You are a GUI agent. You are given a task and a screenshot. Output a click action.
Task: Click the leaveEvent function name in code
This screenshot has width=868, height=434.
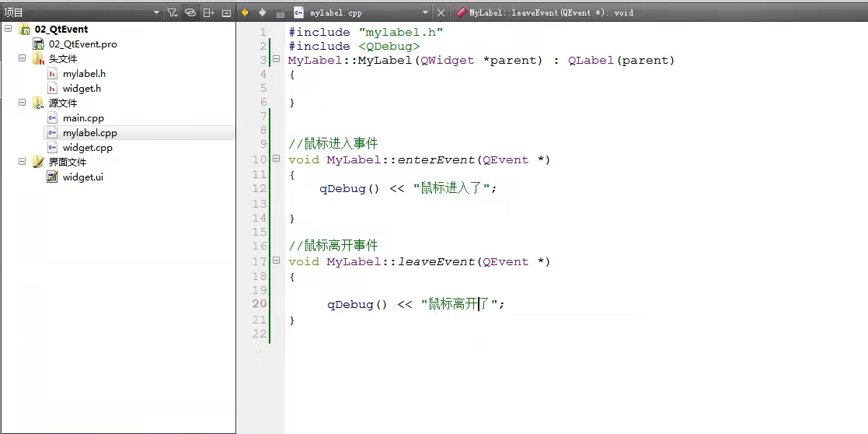pos(437,261)
